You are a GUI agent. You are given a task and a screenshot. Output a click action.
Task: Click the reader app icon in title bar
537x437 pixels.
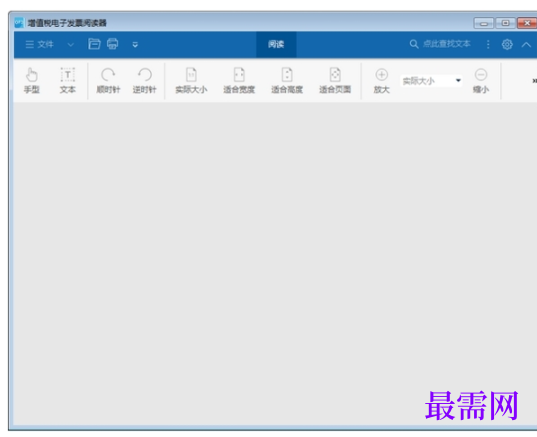pos(19,23)
